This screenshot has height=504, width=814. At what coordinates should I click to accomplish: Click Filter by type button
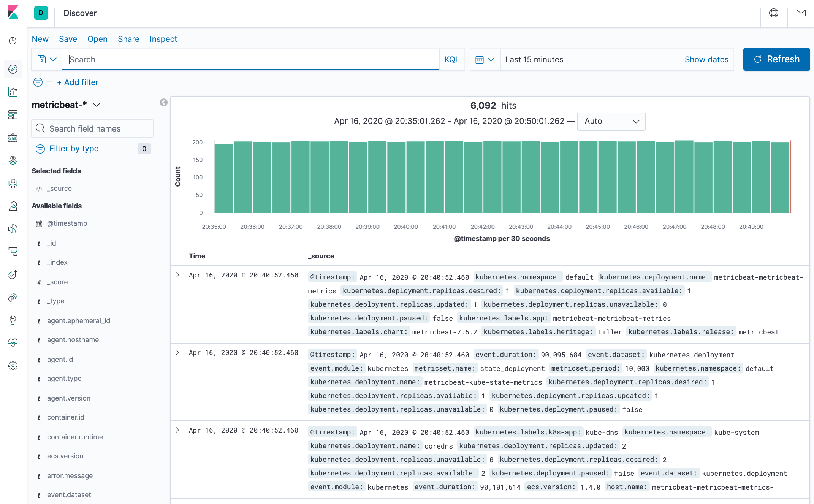click(x=74, y=149)
